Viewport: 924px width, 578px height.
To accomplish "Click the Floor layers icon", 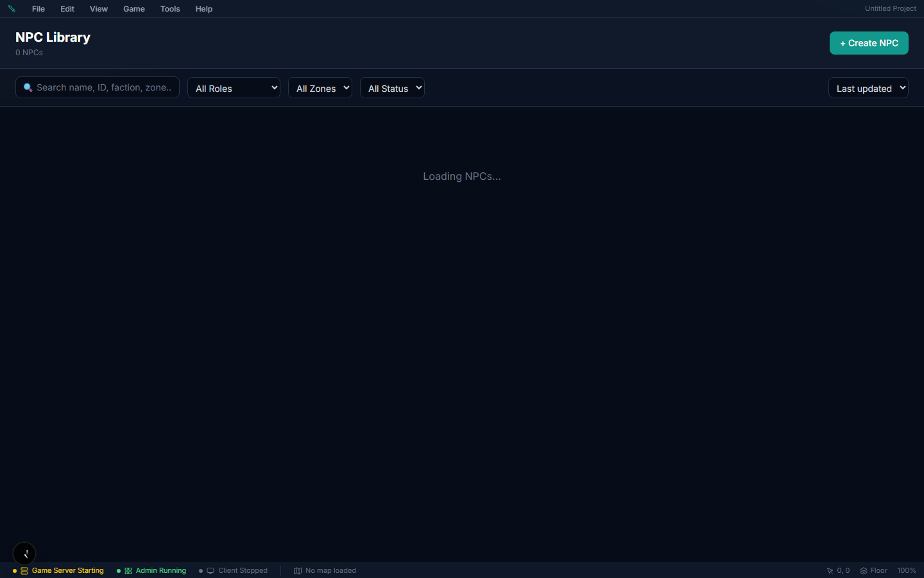I will click(864, 570).
